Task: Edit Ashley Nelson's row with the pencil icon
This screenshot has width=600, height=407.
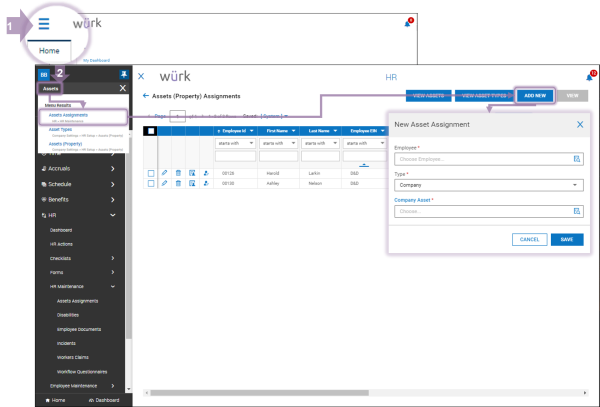Action: 165,183
